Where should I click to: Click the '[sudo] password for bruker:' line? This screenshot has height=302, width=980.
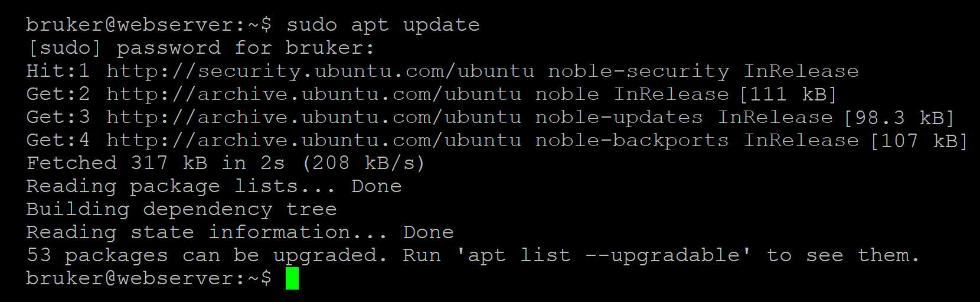click(x=200, y=48)
